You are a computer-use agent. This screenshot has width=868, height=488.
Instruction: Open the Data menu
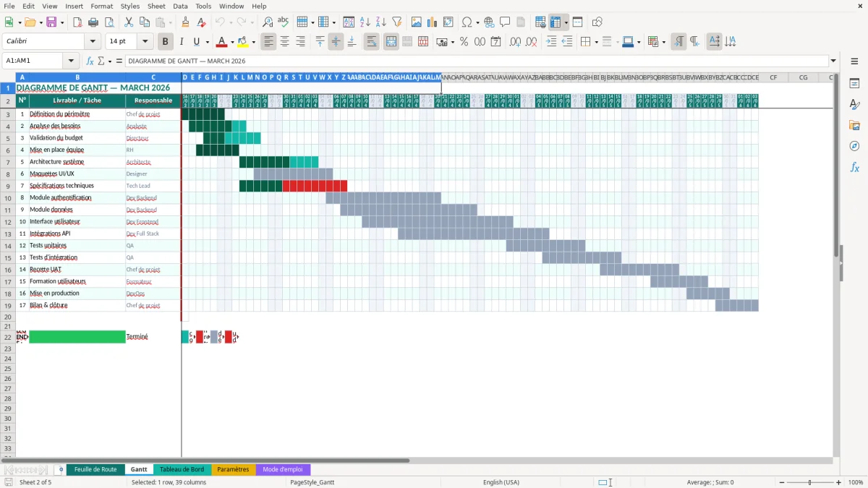(x=180, y=6)
